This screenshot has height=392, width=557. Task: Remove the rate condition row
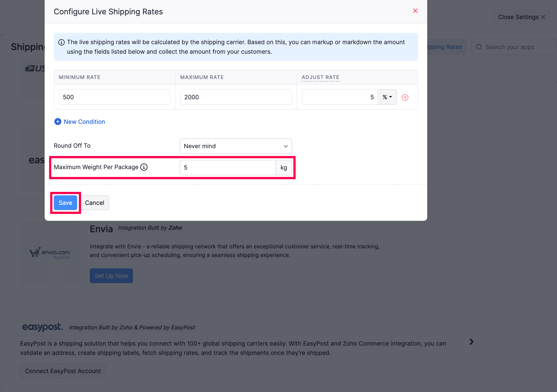click(x=405, y=97)
